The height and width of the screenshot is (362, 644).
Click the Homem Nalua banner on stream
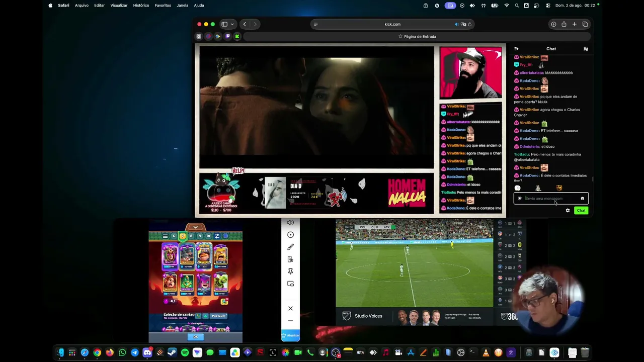407,194
